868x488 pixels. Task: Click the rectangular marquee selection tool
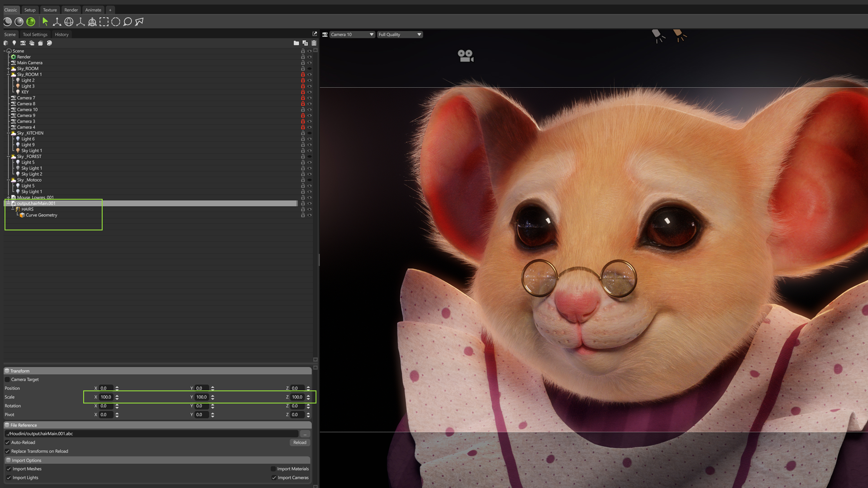click(104, 22)
